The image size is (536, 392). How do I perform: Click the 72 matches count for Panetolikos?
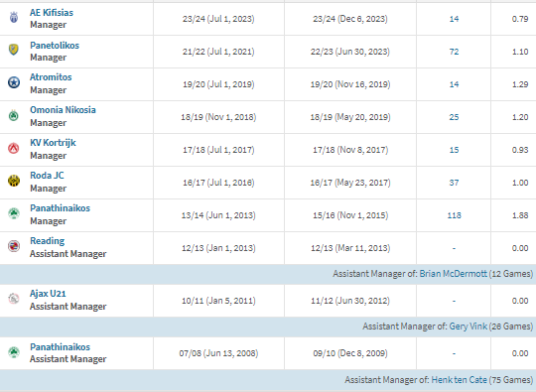(454, 52)
